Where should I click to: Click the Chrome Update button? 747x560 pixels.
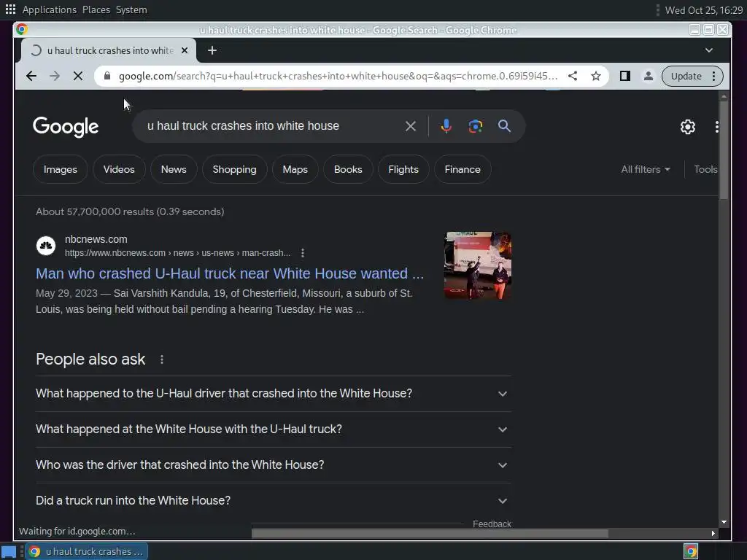pyautogui.click(x=686, y=76)
